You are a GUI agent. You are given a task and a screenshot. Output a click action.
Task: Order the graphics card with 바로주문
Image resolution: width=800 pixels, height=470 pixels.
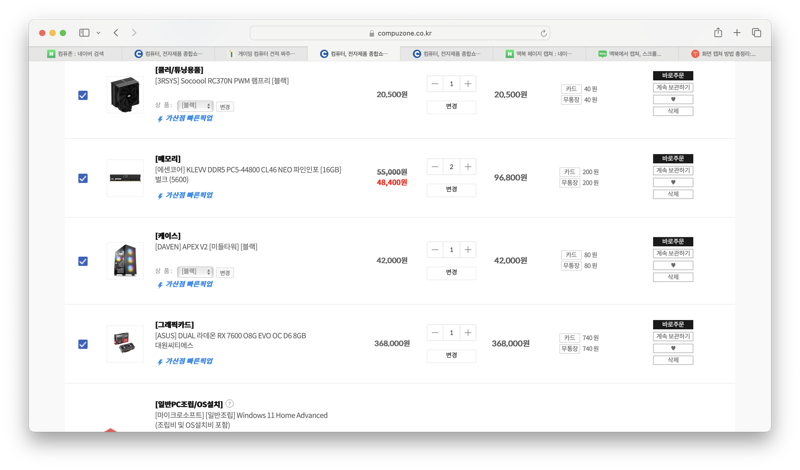673,325
